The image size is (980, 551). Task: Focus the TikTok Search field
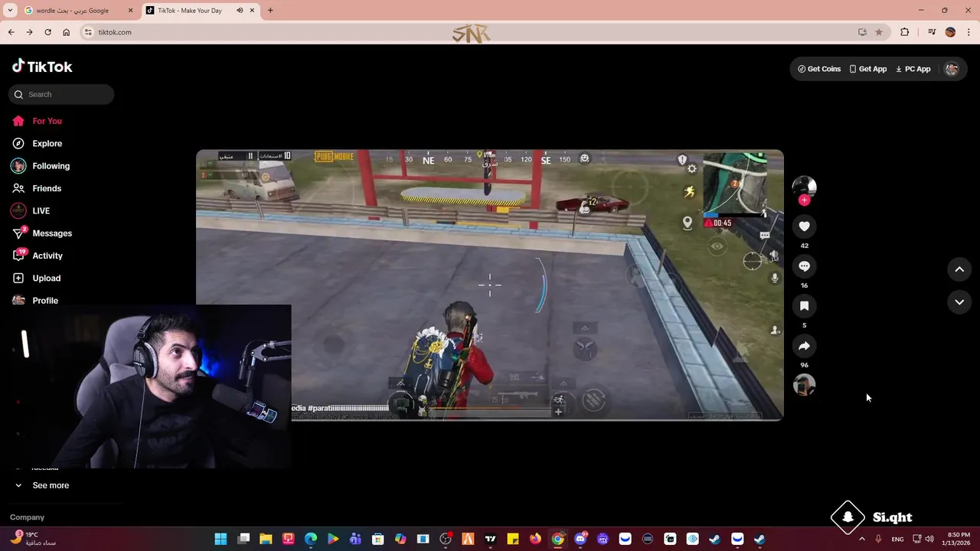[62, 94]
